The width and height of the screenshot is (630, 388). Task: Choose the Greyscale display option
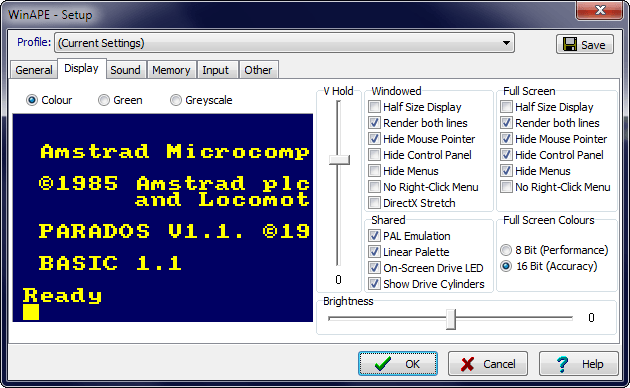[x=176, y=100]
